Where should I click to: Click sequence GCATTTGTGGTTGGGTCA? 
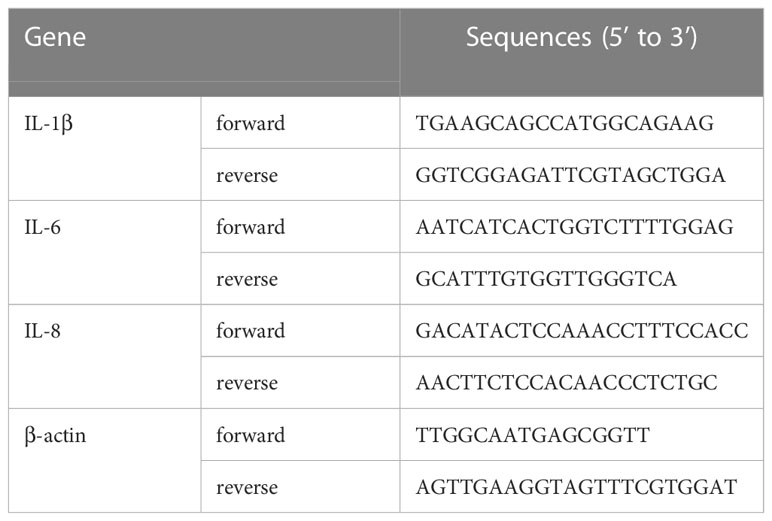pos(546,279)
